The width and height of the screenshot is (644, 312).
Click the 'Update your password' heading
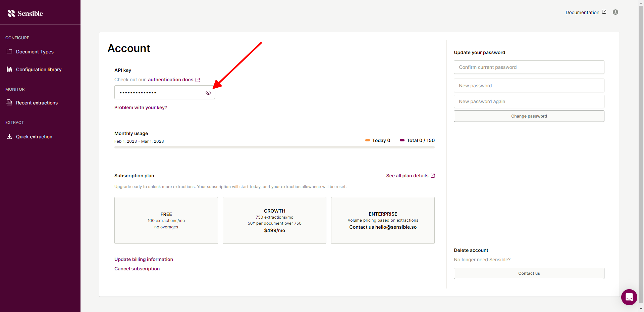(479, 52)
